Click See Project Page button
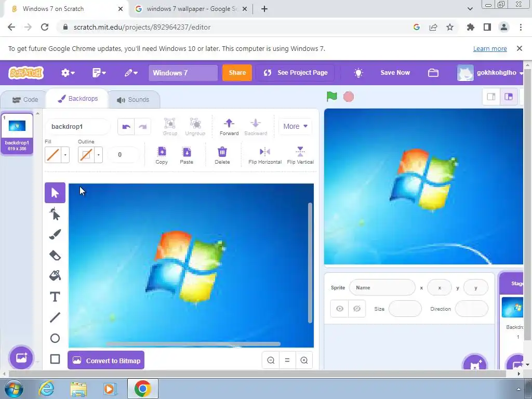Screen dimensions: 532x399 pyautogui.click(x=295, y=73)
